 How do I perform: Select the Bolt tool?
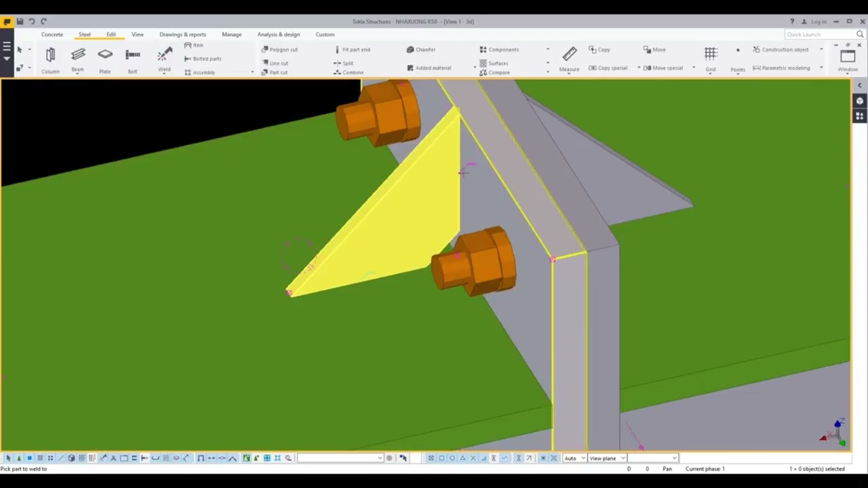coord(133,60)
